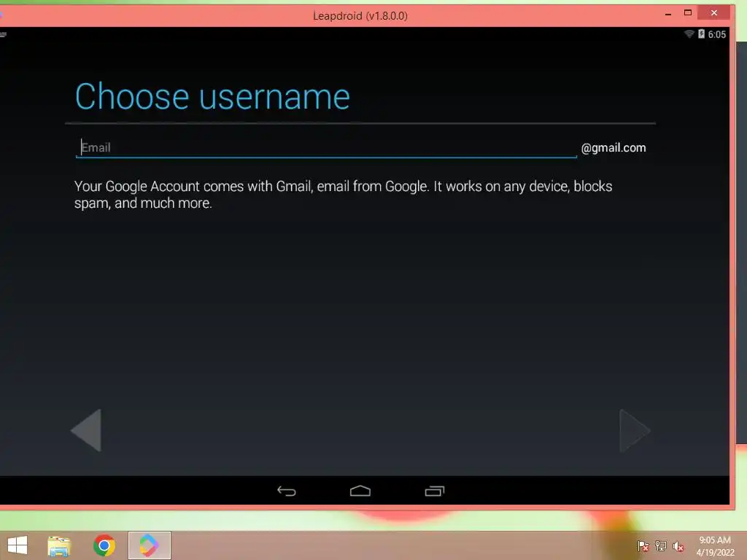The width and height of the screenshot is (747, 560).
Task: Tap the Android home navigation button
Action: pos(360,491)
